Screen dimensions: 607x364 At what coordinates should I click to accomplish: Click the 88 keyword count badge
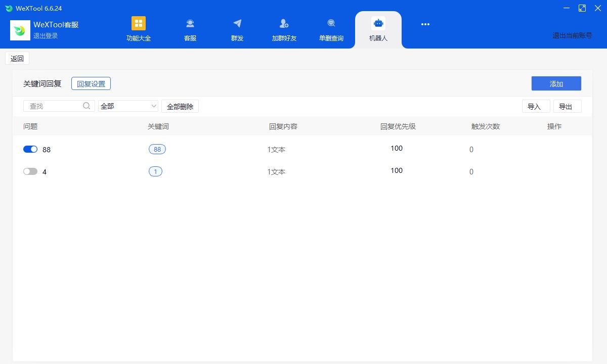click(x=157, y=149)
